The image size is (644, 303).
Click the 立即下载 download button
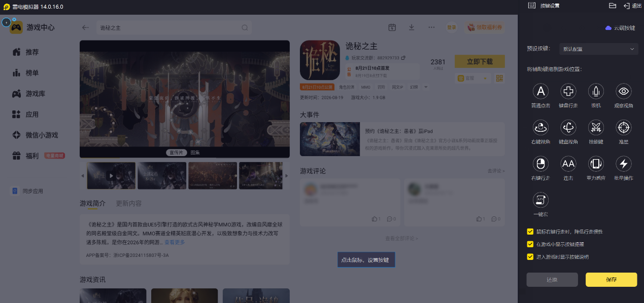click(x=480, y=61)
